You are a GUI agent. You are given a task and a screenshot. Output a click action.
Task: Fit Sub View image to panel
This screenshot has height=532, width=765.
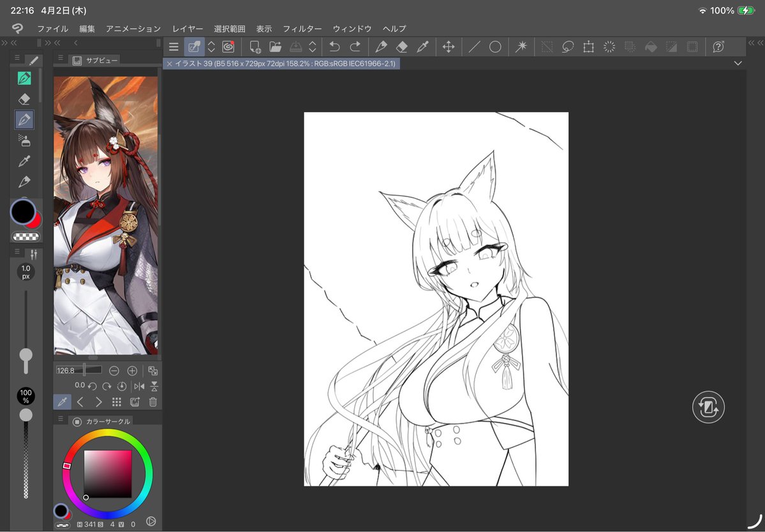click(152, 371)
